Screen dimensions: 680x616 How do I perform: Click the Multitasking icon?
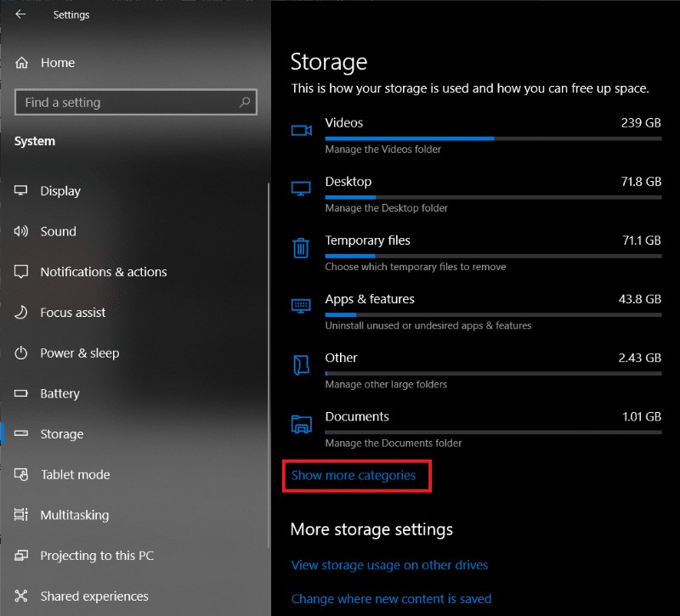click(x=20, y=515)
